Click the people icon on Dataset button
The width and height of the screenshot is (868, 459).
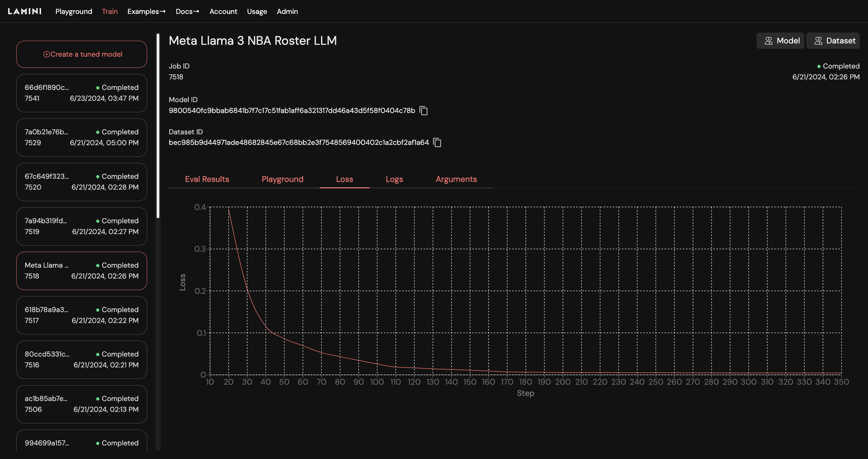[x=818, y=41]
